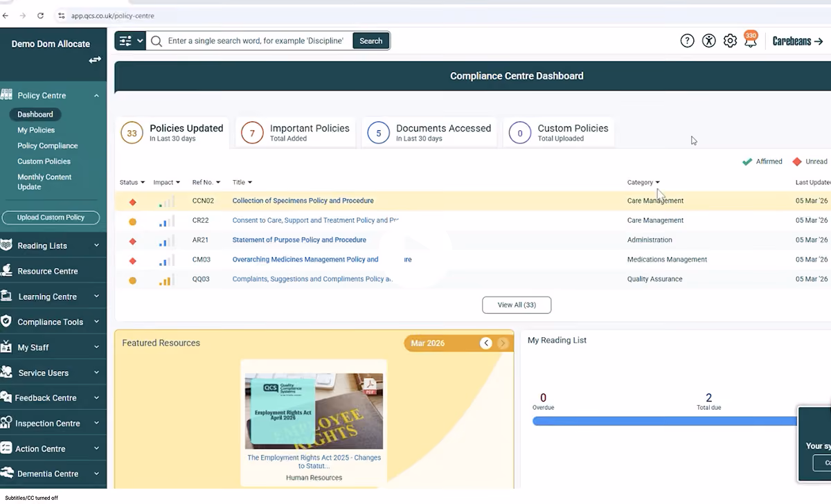Screen dimensions: 831x504
Task: Open the settings gear icon
Action: click(730, 41)
